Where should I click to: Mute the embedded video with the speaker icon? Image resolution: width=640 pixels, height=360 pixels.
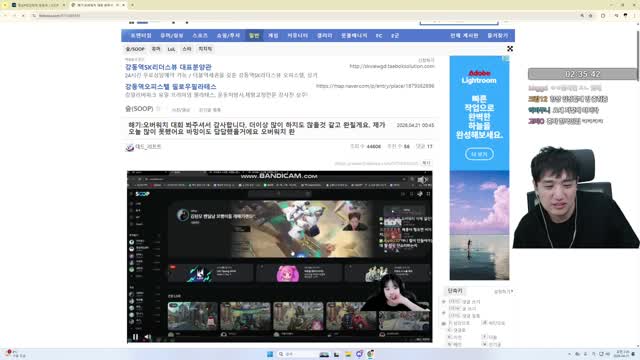click(148, 337)
